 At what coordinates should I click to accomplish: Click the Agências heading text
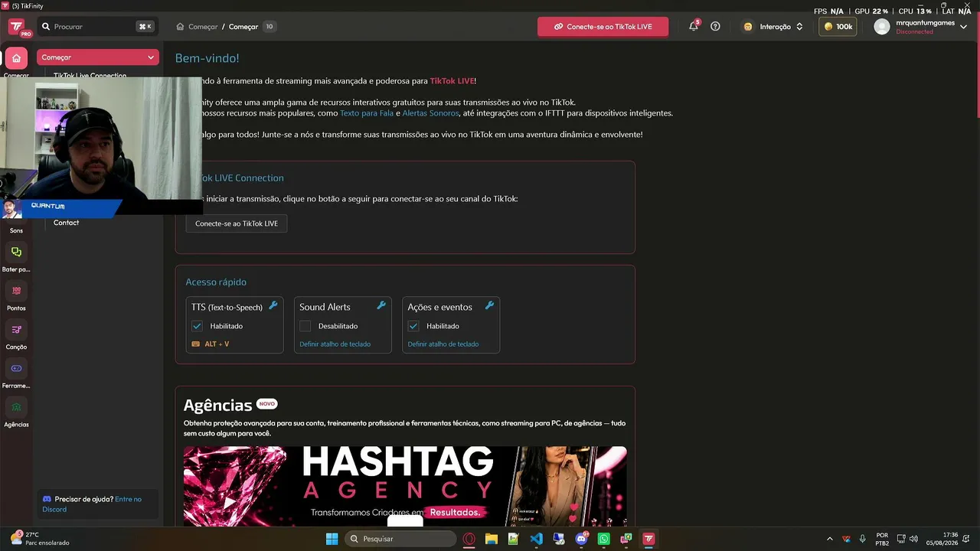click(x=217, y=406)
